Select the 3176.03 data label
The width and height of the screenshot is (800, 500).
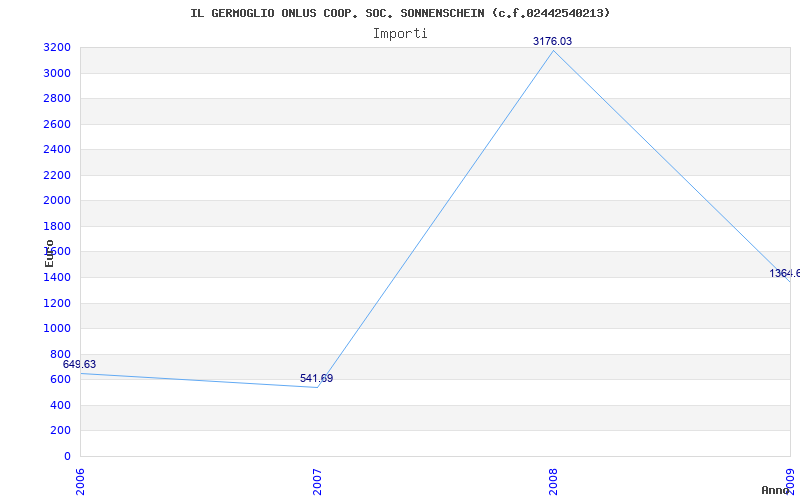(553, 41)
